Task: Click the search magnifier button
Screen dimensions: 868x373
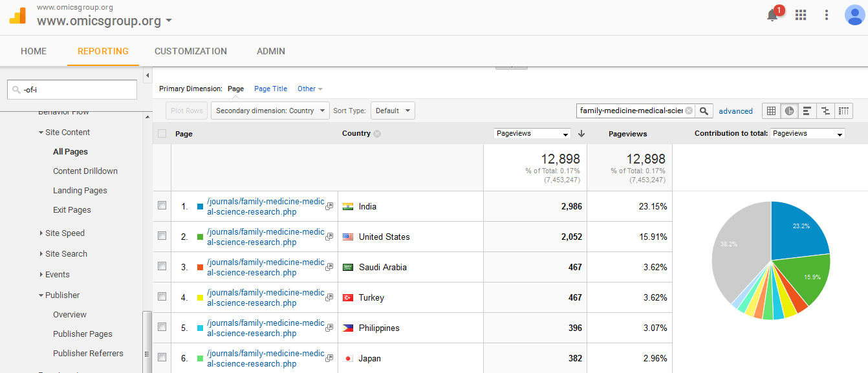Action: click(704, 111)
